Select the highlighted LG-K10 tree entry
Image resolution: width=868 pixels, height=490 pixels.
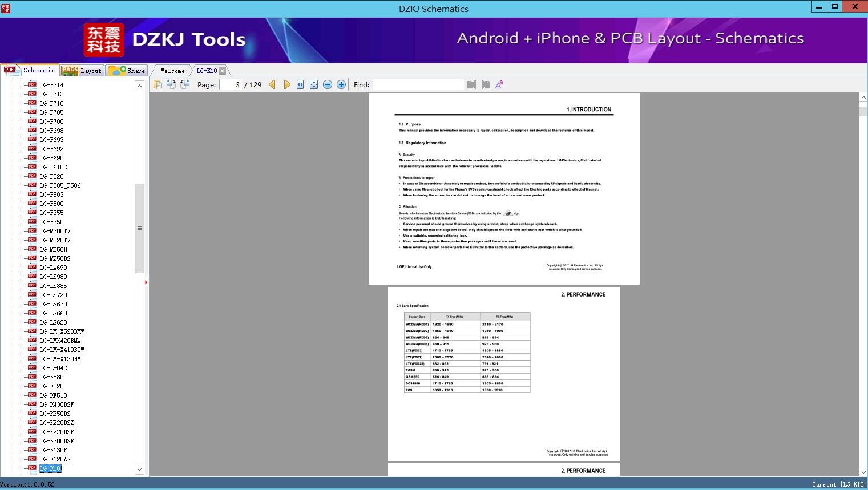click(50, 468)
